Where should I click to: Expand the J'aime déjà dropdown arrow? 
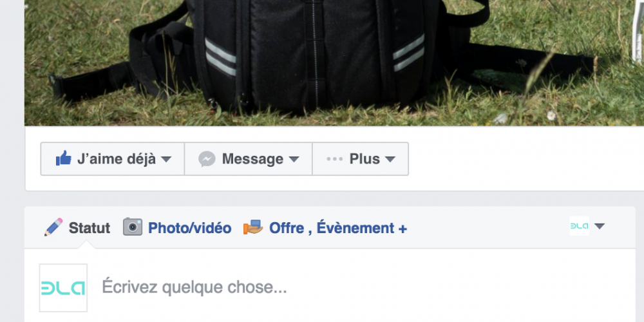click(x=166, y=159)
